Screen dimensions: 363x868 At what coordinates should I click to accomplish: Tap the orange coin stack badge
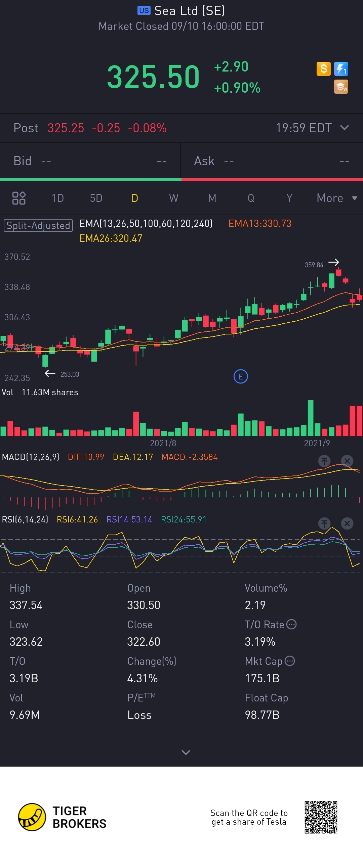coord(341,87)
